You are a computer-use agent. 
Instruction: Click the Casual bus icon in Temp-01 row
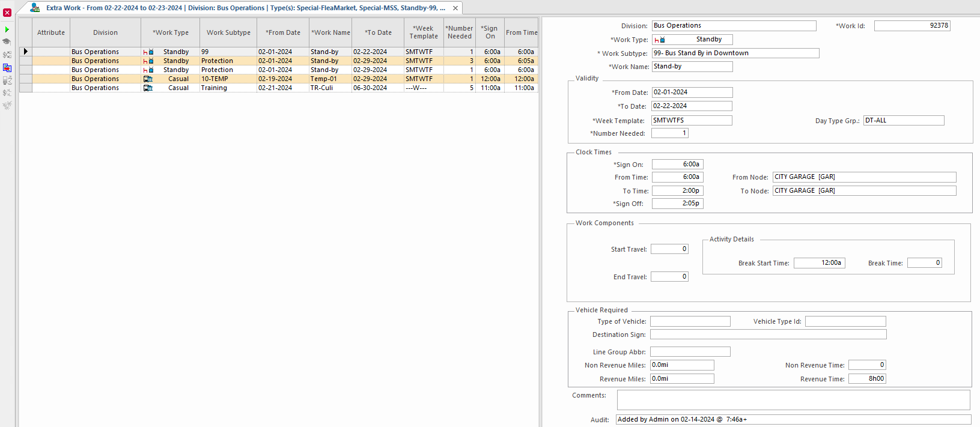coord(148,79)
